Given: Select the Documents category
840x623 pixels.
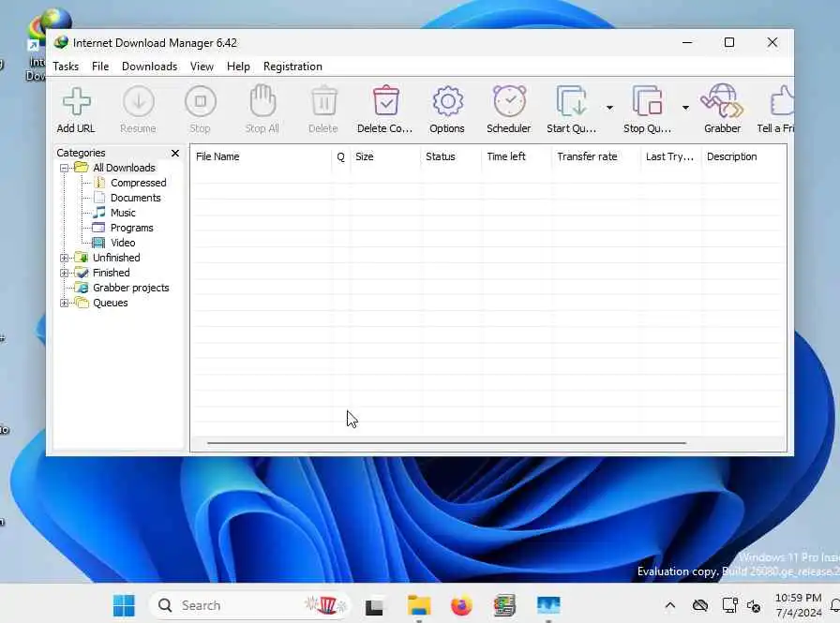Looking at the screenshot, I should (136, 198).
